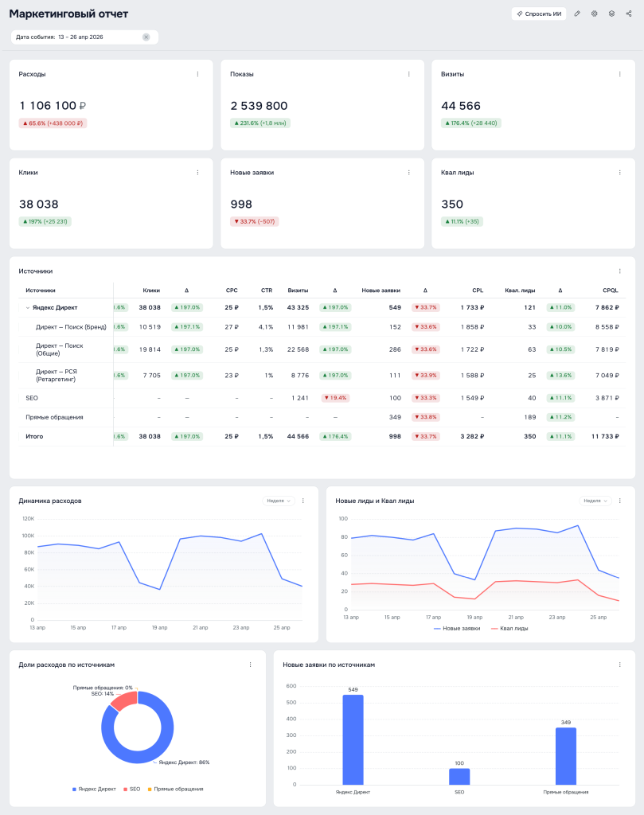Open the Квал лиды card options menu
The width and height of the screenshot is (644, 815).
click(x=619, y=173)
